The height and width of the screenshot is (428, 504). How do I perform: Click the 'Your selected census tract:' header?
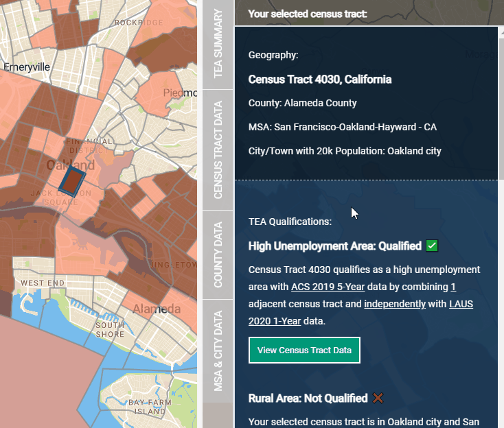(x=308, y=14)
